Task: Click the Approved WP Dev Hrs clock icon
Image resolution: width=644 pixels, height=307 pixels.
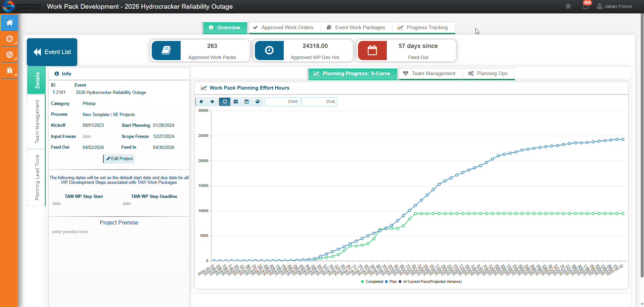Action: pos(269,50)
